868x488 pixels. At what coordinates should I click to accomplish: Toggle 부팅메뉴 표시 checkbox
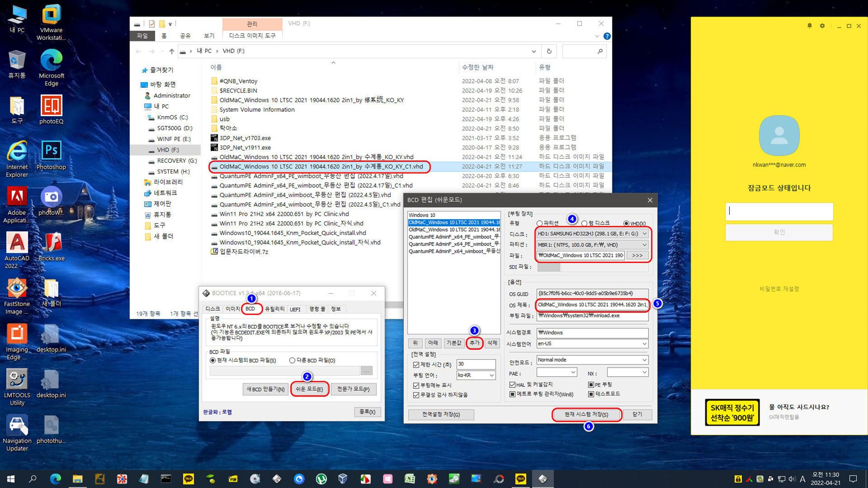click(416, 385)
